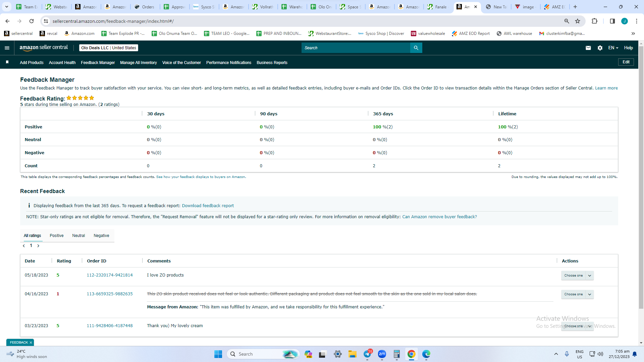The height and width of the screenshot is (362, 644).
Task: Open order 111-9428406-4187448
Action: point(110,326)
